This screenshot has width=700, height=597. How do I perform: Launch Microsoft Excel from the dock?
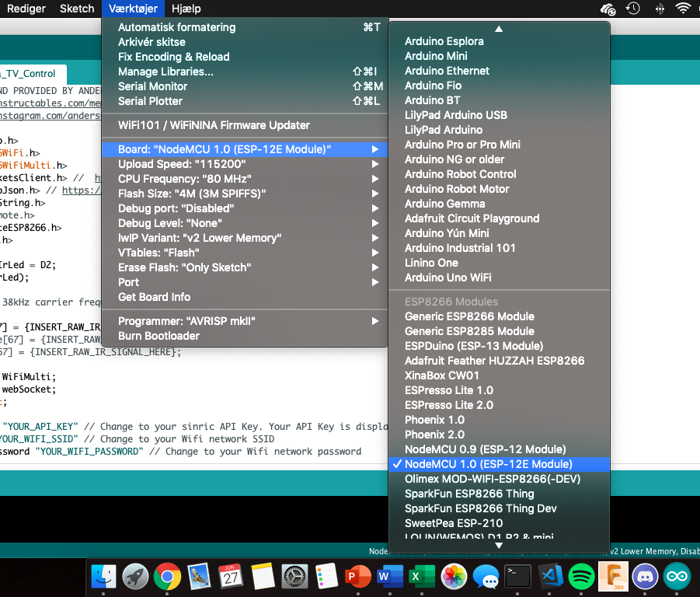tap(422, 577)
